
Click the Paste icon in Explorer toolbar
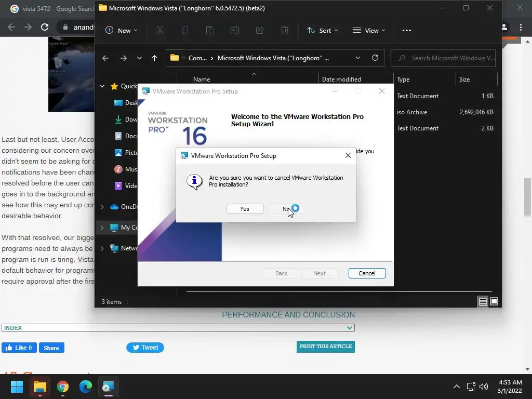pyautogui.click(x=210, y=30)
